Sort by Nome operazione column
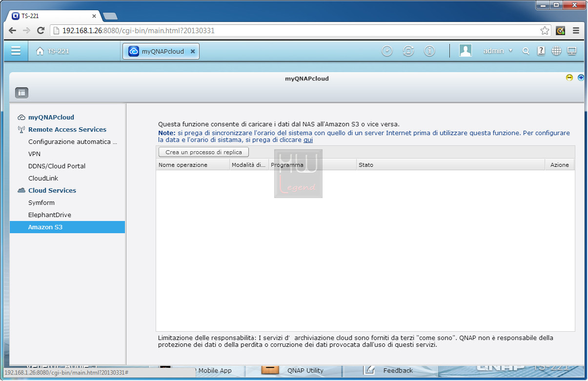 point(193,165)
